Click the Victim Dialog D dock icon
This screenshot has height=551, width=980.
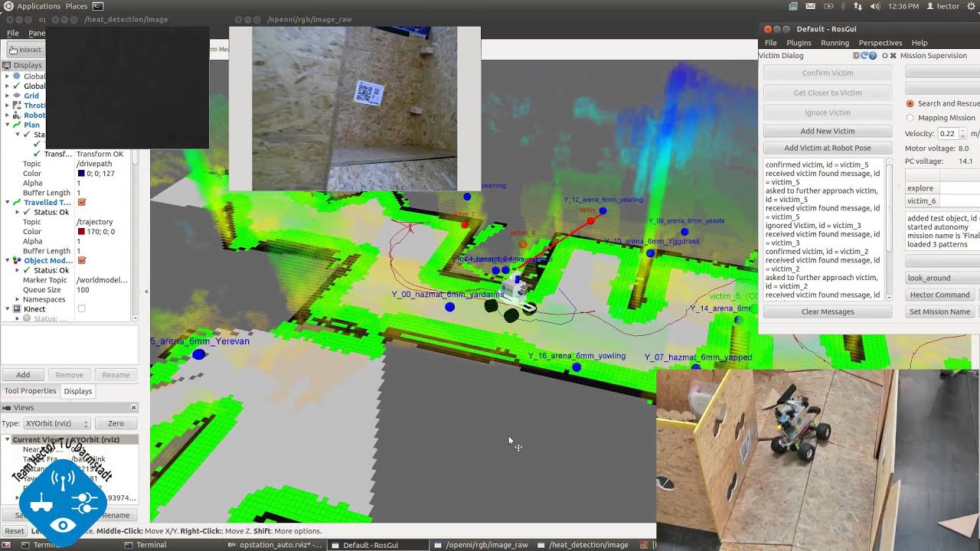pos(857,56)
